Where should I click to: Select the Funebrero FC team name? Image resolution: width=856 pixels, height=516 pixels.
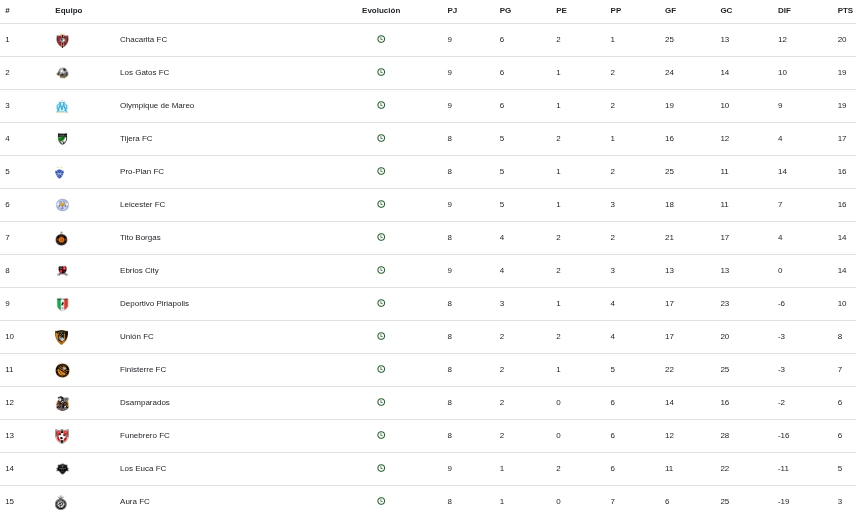tap(145, 436)
